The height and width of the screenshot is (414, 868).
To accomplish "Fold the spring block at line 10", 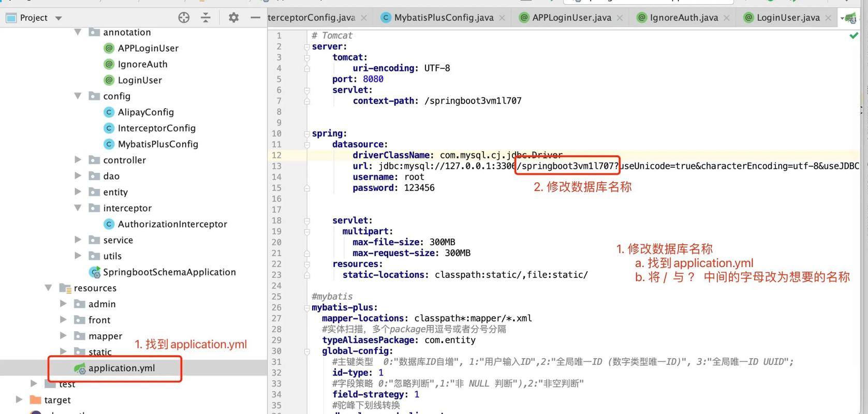I will [x=307, y=134].
